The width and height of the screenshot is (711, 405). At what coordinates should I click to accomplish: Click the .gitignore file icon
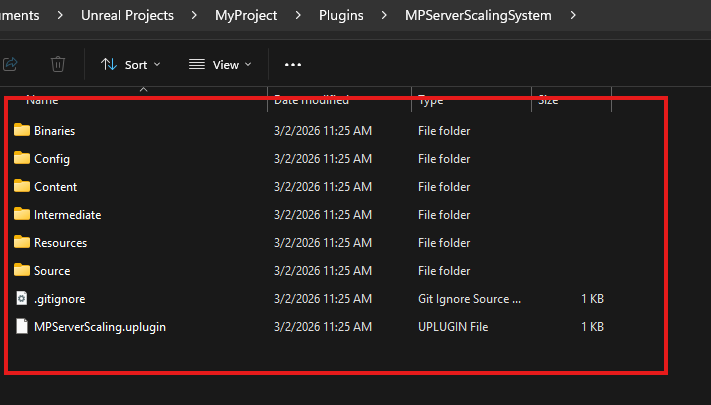coord(22,299)
